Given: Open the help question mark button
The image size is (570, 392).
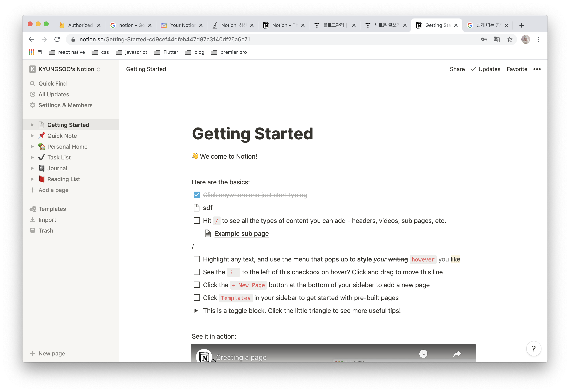Looking at the screenshot, I should (x=533, y=349).
